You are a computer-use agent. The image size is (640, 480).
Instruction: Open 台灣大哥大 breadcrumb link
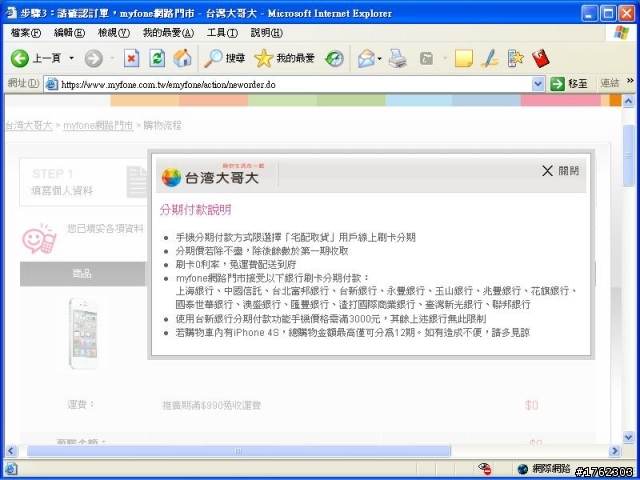pyautogui.click(x=29, y=126)
